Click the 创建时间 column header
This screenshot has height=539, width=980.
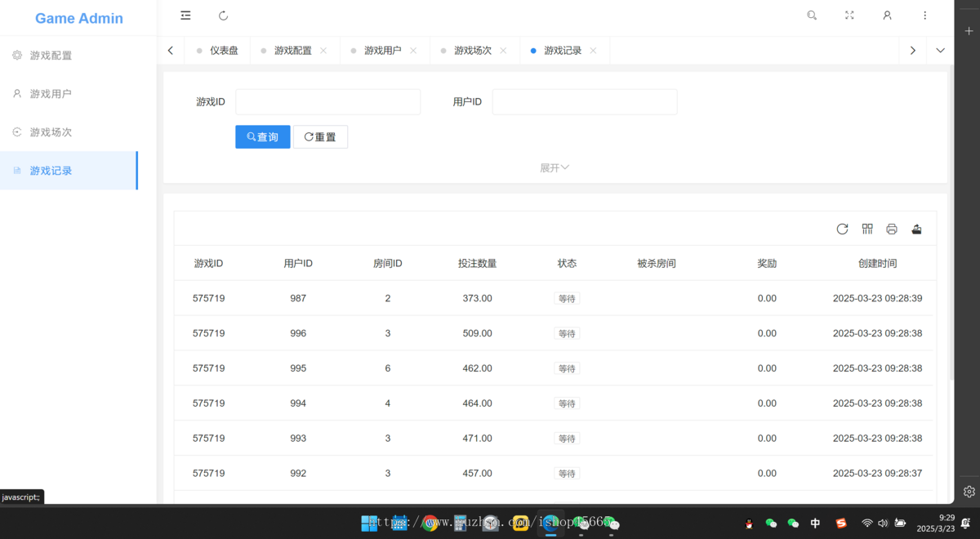(x=878, y=264)
